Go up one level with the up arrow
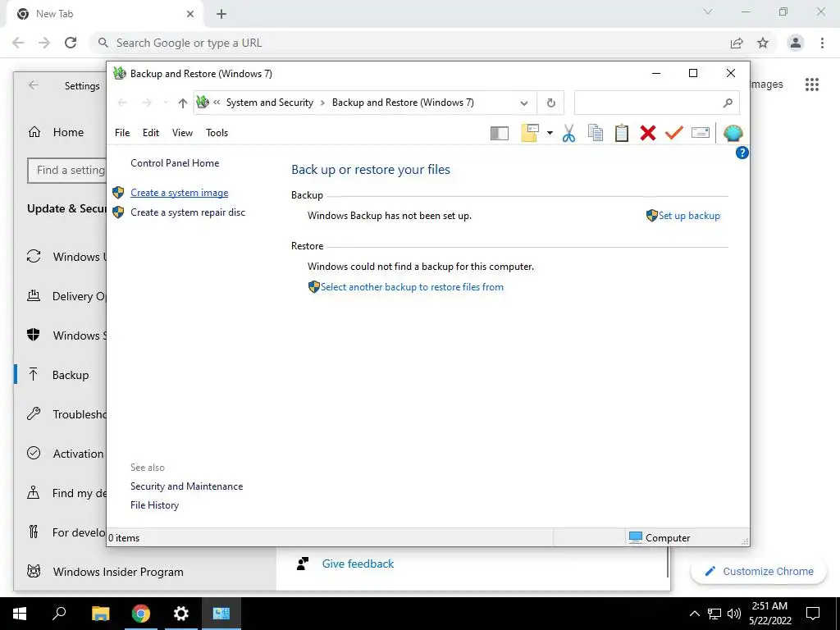This screenshot has width=840, height=630. point(183,103)
